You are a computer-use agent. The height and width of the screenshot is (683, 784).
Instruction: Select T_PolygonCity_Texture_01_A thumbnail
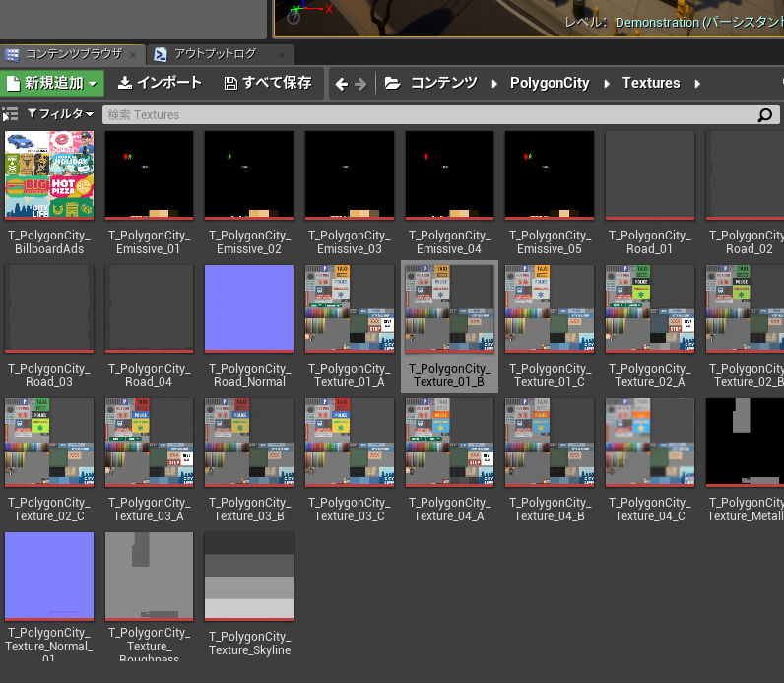point(350,308)
